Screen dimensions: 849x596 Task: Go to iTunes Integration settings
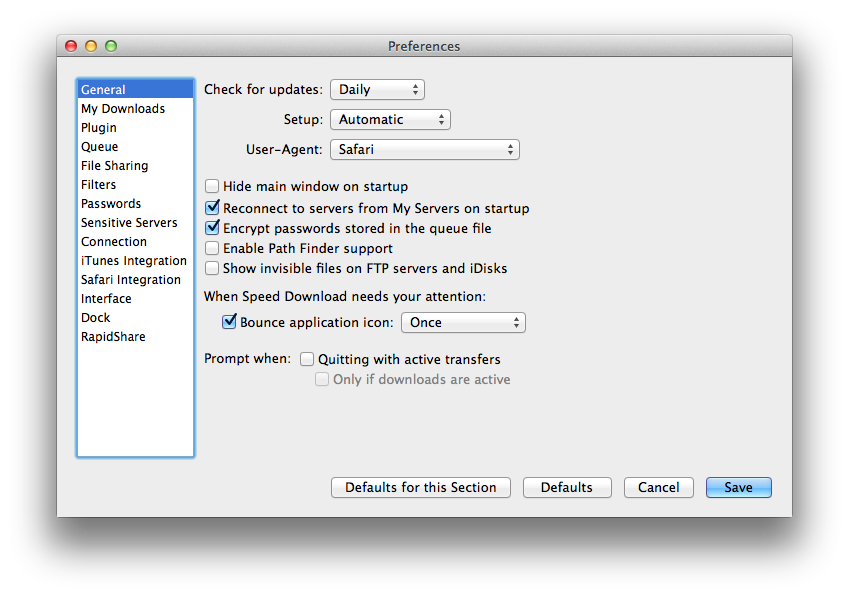(x=134, y=261)
